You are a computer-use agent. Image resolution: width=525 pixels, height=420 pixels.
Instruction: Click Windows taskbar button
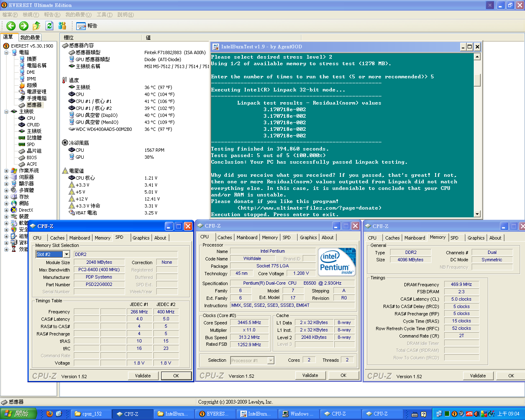pyautogui.click(x=299, y=414)
